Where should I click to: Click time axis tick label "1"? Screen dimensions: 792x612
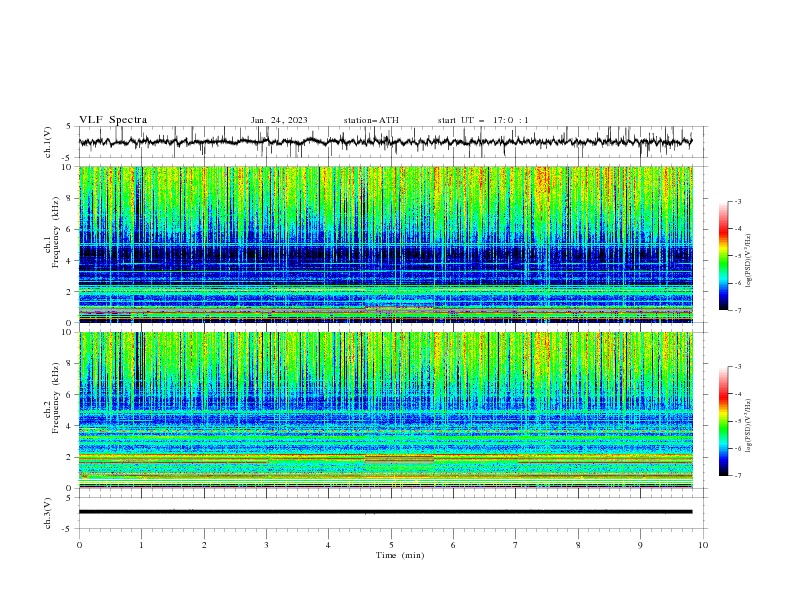click(141, 545)
